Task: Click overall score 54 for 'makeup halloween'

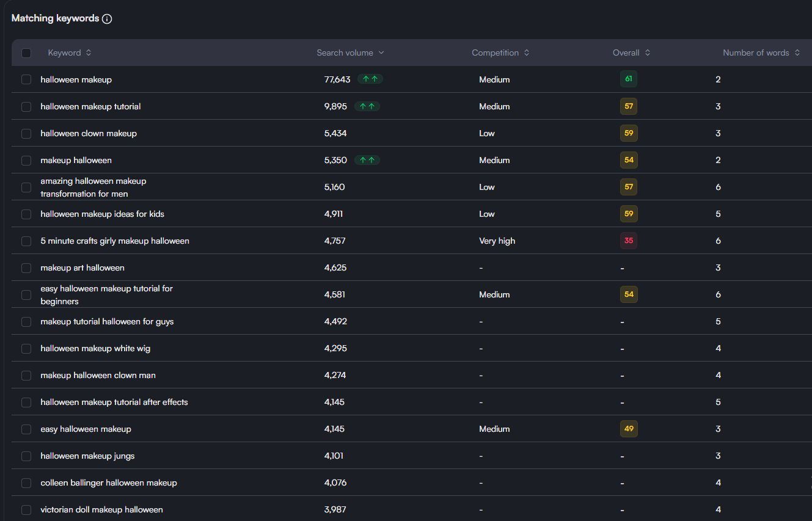Action: (x=629, y=160)
